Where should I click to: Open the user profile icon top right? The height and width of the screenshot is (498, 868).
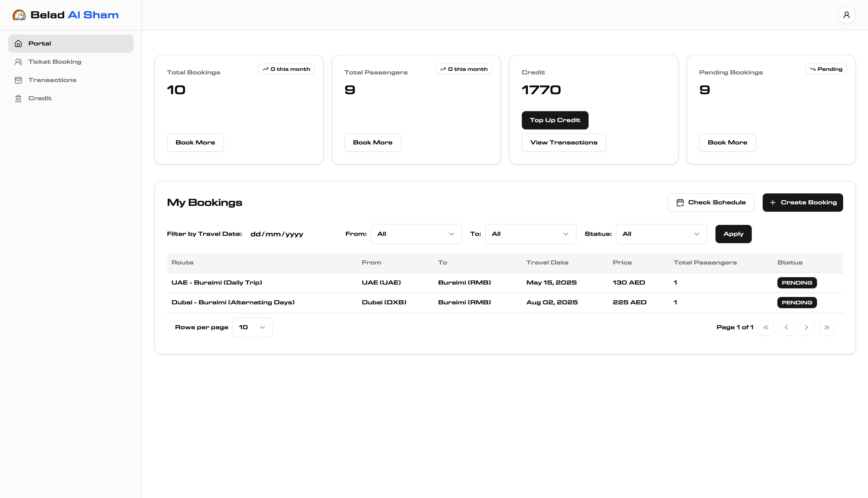pos(847,15)
